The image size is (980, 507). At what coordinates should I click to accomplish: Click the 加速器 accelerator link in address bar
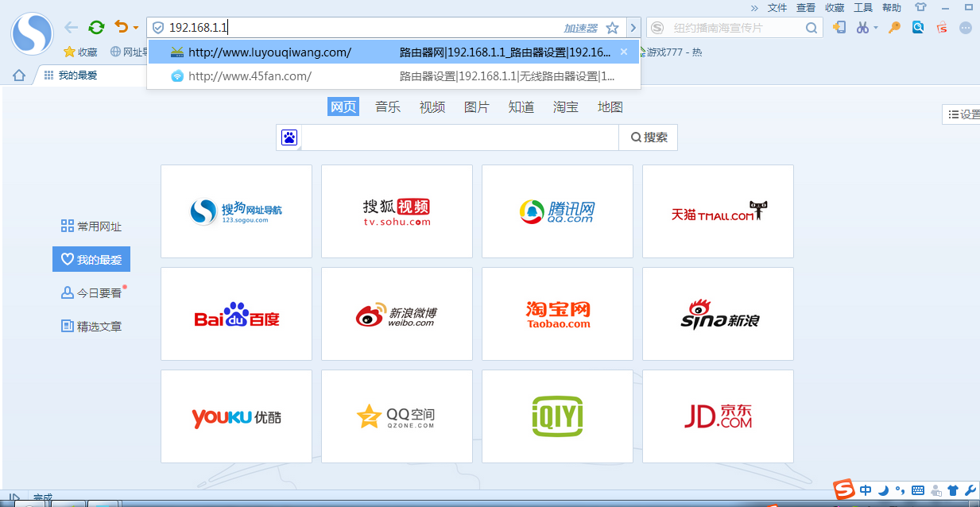point(580,28)
